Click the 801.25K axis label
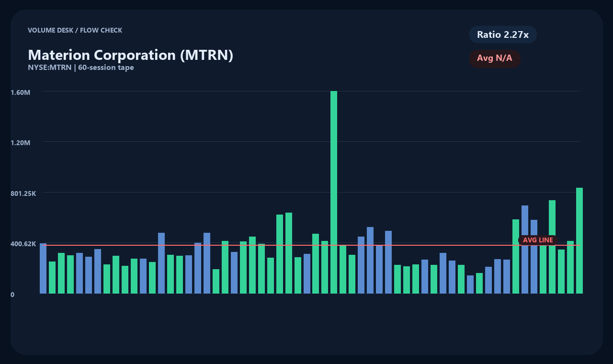Screen dimensions: 613x364 point(23,193)
